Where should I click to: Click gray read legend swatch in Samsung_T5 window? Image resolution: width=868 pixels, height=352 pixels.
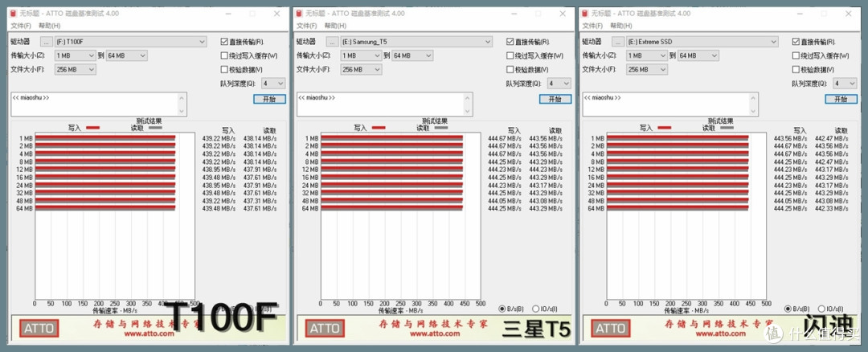coord(441,128)
